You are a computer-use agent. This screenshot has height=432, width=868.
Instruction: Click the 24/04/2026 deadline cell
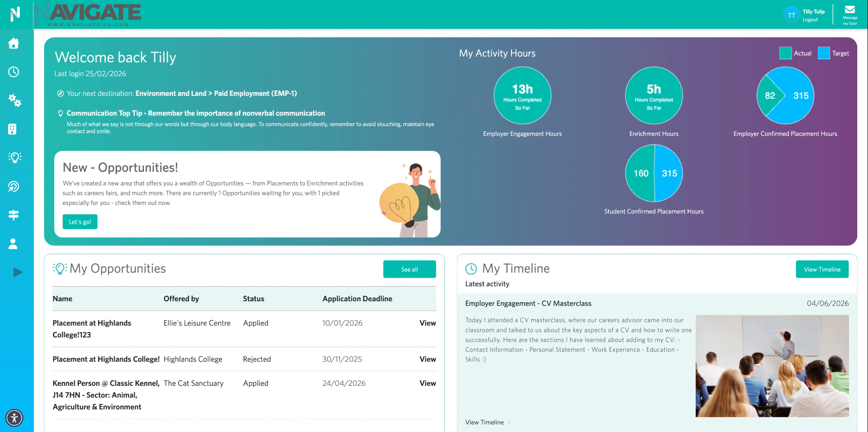click(x=344, y=383)
